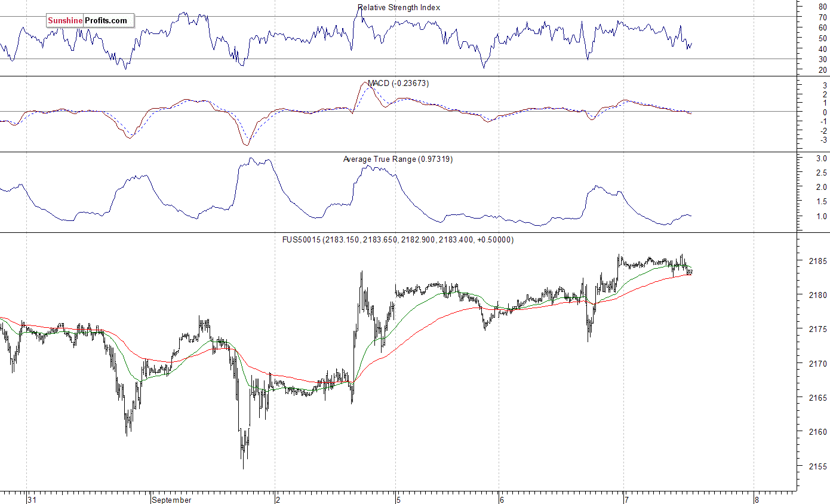Select the 7 date label on time axis

pos(627,500)
